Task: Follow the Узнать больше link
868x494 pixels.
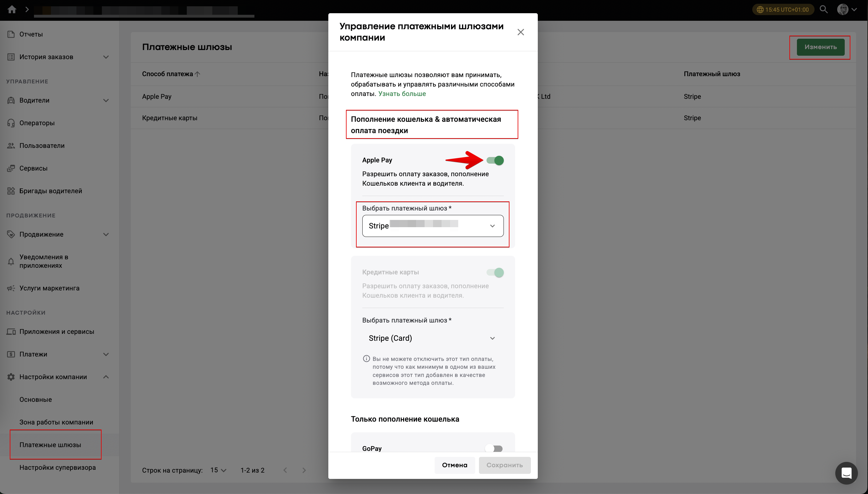Action: (402, 94)
